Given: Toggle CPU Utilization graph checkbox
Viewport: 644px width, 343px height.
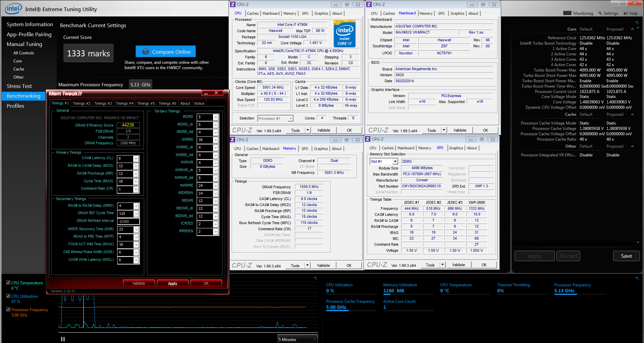Looking at the screenshot, I should pyautogui.click(x=8, y=296).
